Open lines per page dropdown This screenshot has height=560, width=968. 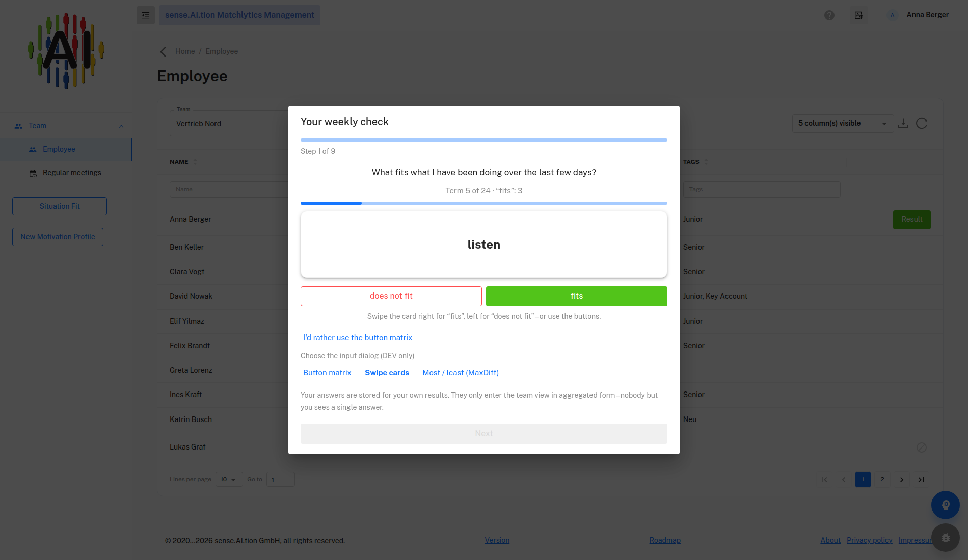(x=229, y=480)
